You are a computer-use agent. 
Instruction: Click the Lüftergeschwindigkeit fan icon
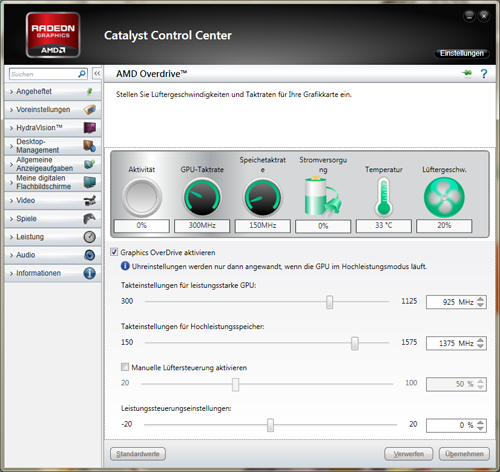444,197
